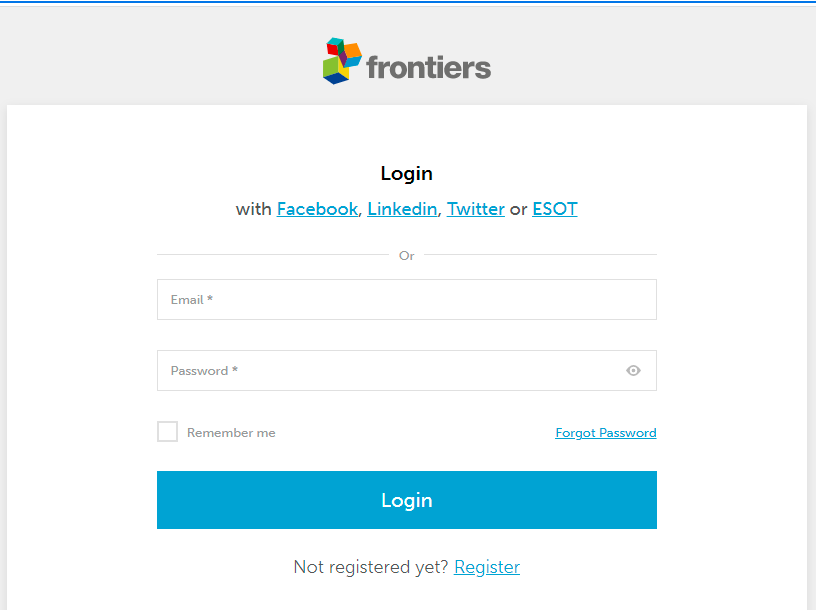The height and width of the screenshot is (610, 816).
Task: Select the ESOT login option
Action: pos(554,209)
